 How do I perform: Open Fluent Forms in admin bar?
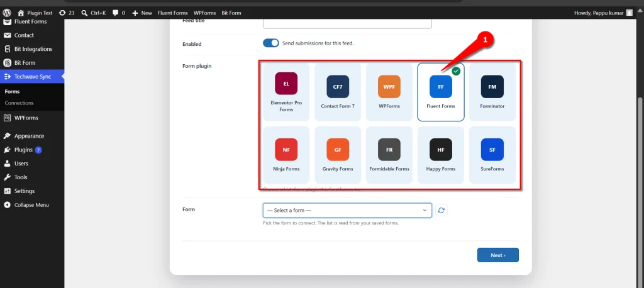172,13
